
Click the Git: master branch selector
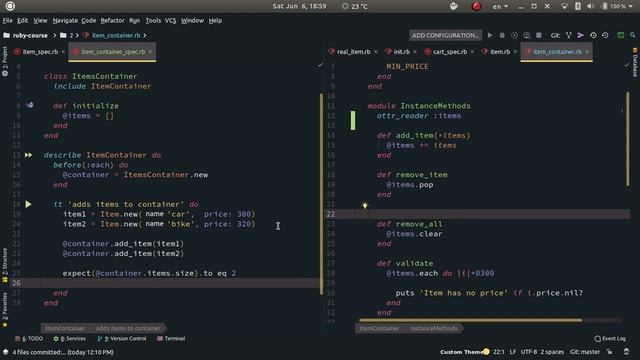tap(585, 352)
